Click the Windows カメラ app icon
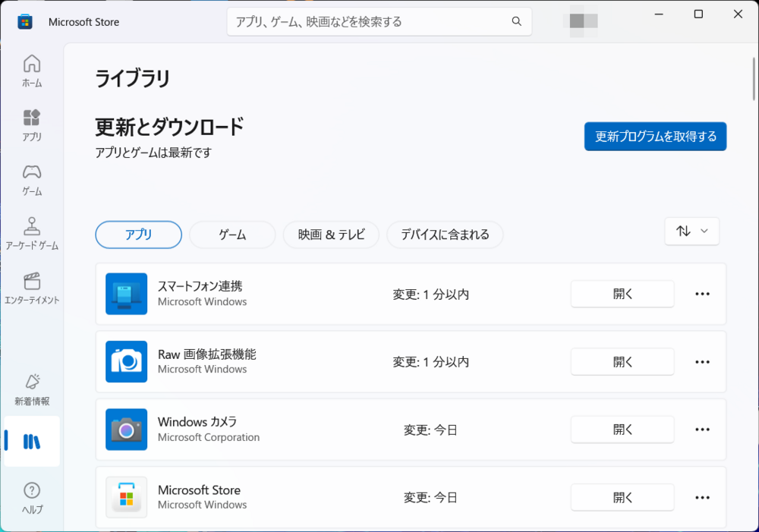Screen dimensions: 759x532 point(126,430)
